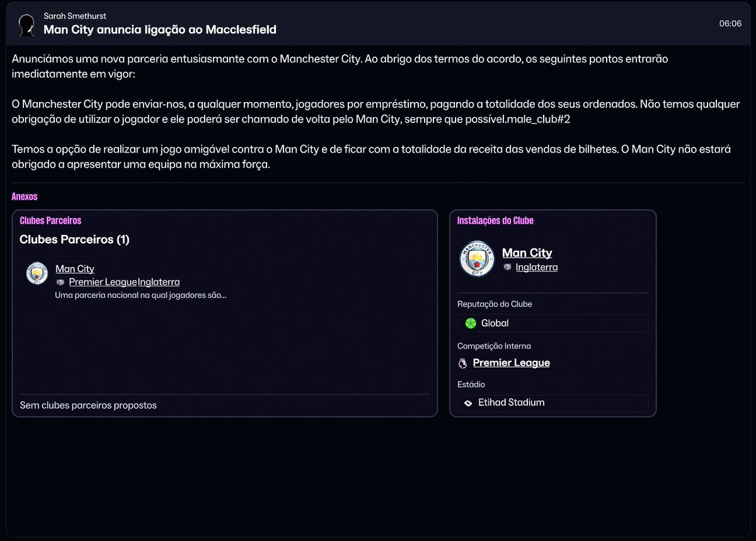Click the 'Reputação do Clube' label

(495, 304)
